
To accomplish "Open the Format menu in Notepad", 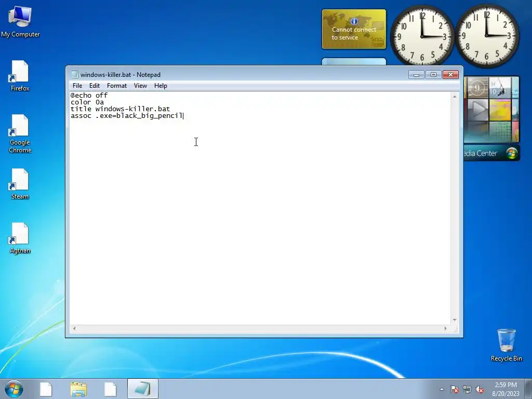I will [117, 86].
